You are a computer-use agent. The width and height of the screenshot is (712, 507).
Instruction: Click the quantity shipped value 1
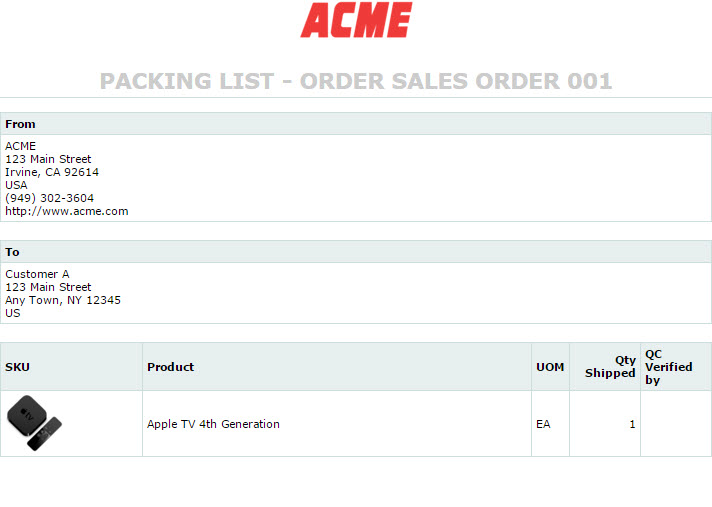[632, 424]
